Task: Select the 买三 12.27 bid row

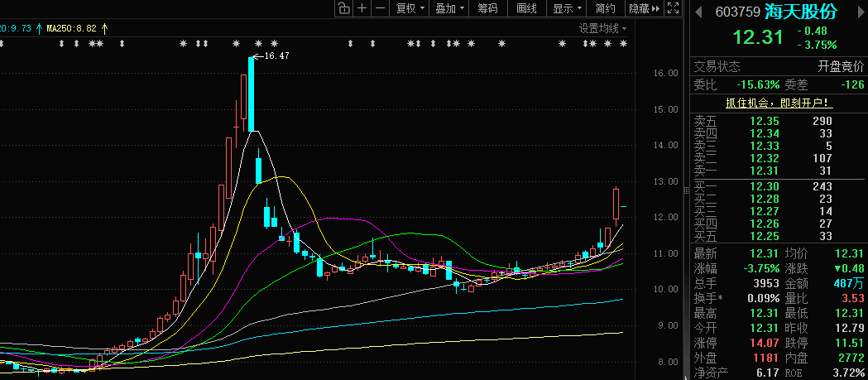Action: [x=777, y=211]
